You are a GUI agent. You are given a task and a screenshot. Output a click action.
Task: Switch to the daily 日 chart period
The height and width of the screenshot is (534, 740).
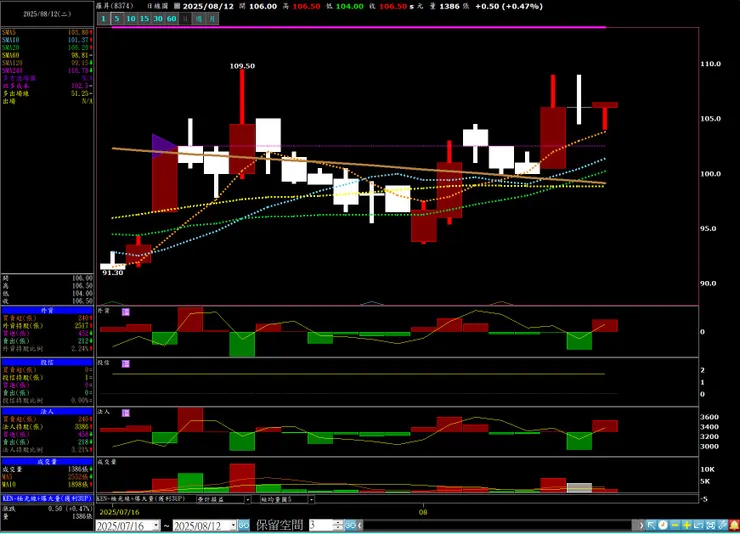pyautogui.click(x=185, y=19)
